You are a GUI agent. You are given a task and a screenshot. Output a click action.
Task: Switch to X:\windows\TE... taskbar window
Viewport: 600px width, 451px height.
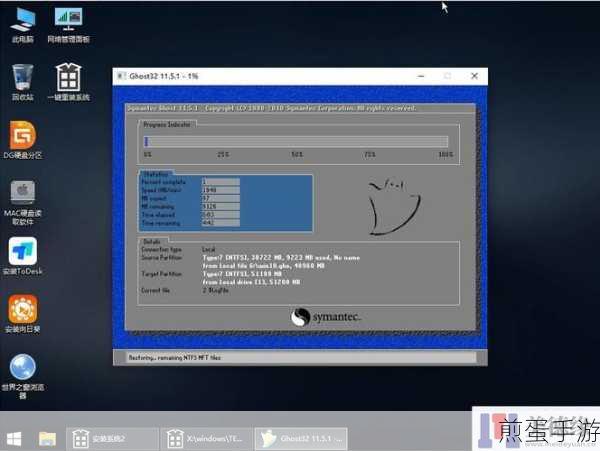tap(206, 438)
